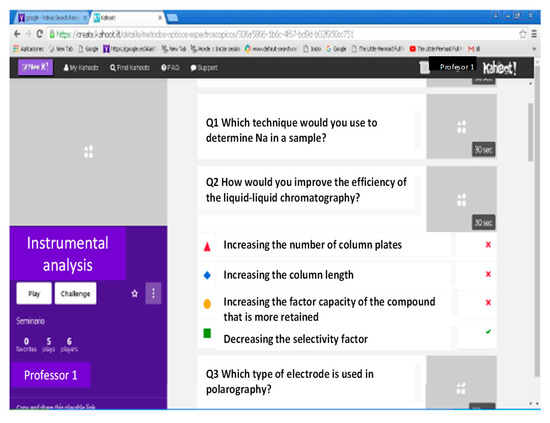Click the Q2 image thumbnail

(461, 199)
